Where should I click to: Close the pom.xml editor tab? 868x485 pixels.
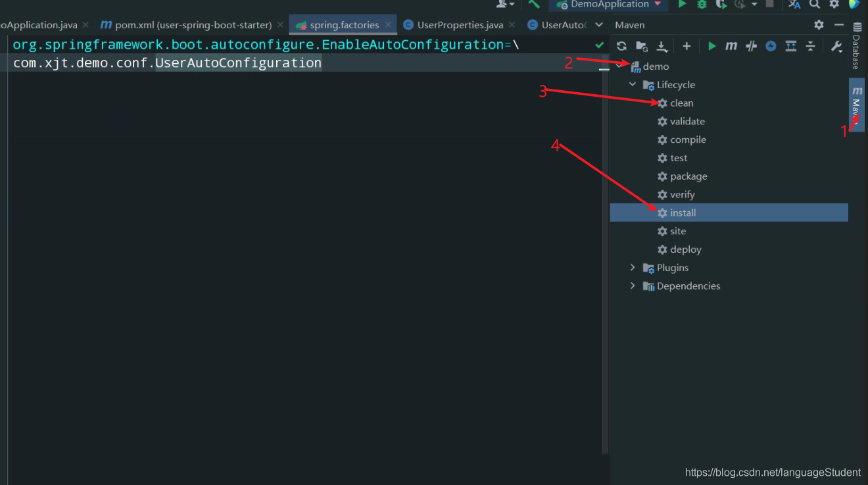(x=281, y=25)
